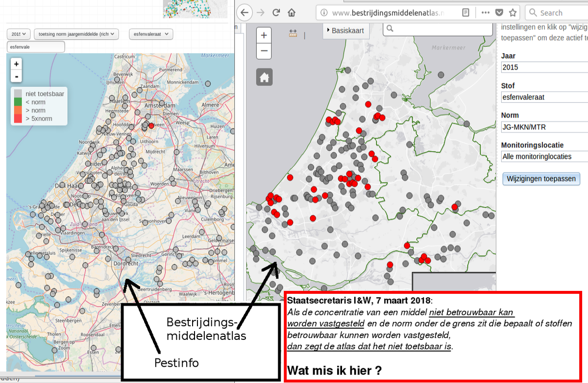Click the zoom out button on the Pestinfo map
588x383 pixels.
[x=16, y=76]
